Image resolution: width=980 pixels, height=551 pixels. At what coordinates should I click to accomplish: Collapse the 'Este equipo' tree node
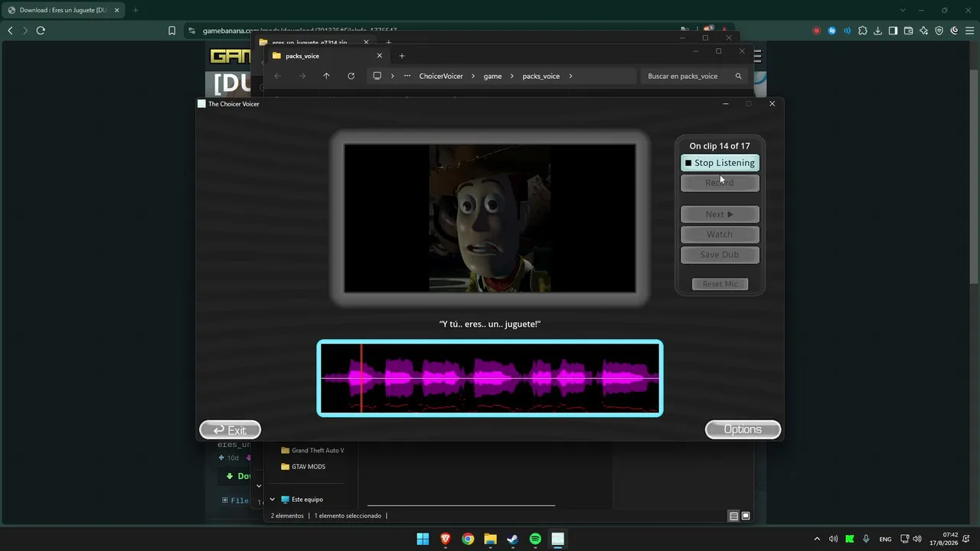[x=272, y=500]
